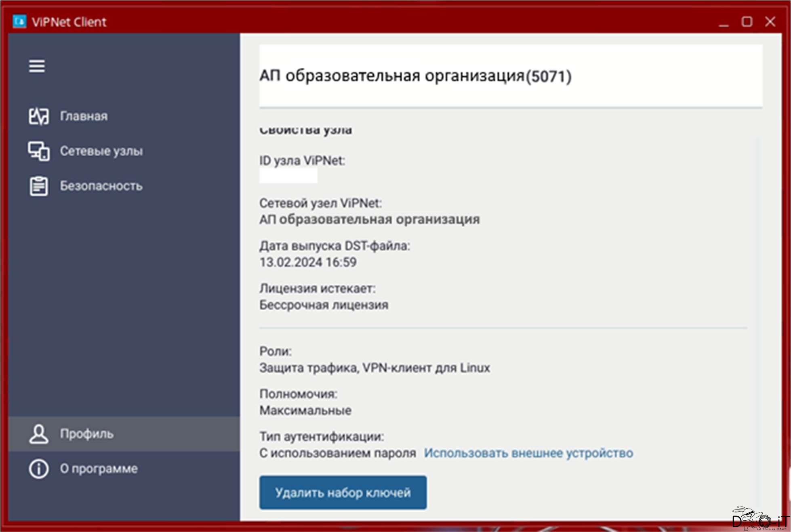Viewport: 791px width, 532px height.
Task: Click the Профиль person icon
Action: (x=39, y=434)
